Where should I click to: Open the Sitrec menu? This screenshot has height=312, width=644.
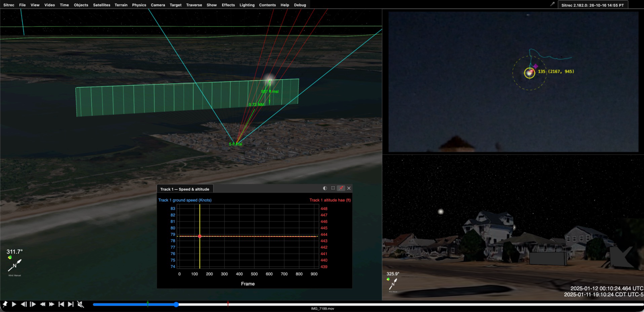pyautogui.click(x=9, y=5)
